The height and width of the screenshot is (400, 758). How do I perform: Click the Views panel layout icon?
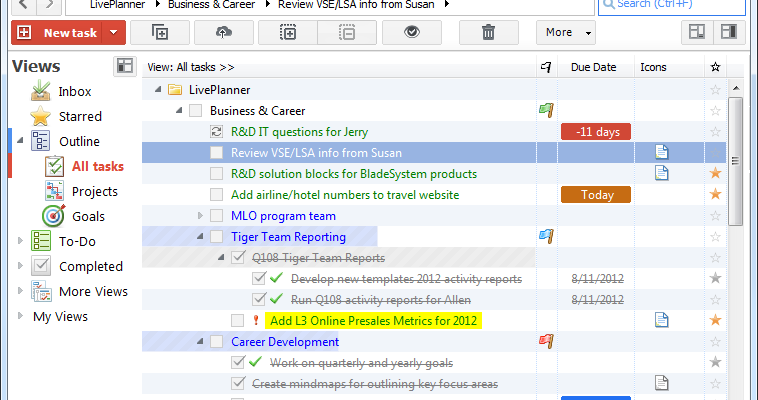click(125, 66)
